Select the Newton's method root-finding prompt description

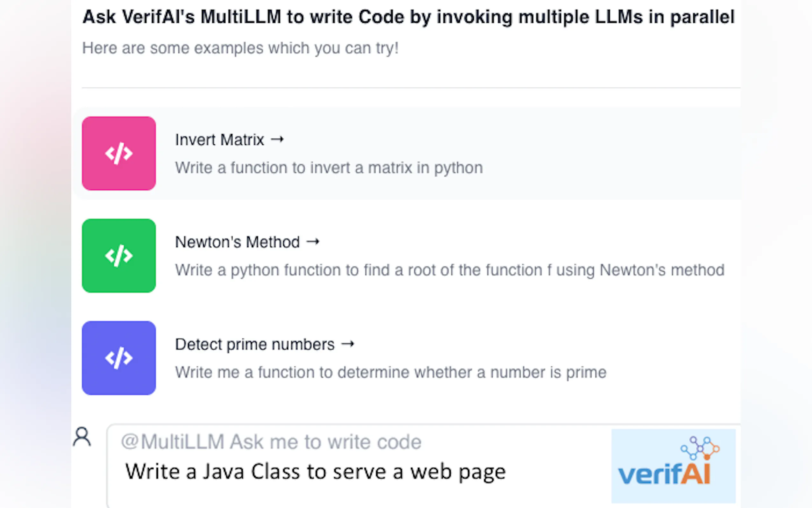[449, 270]
